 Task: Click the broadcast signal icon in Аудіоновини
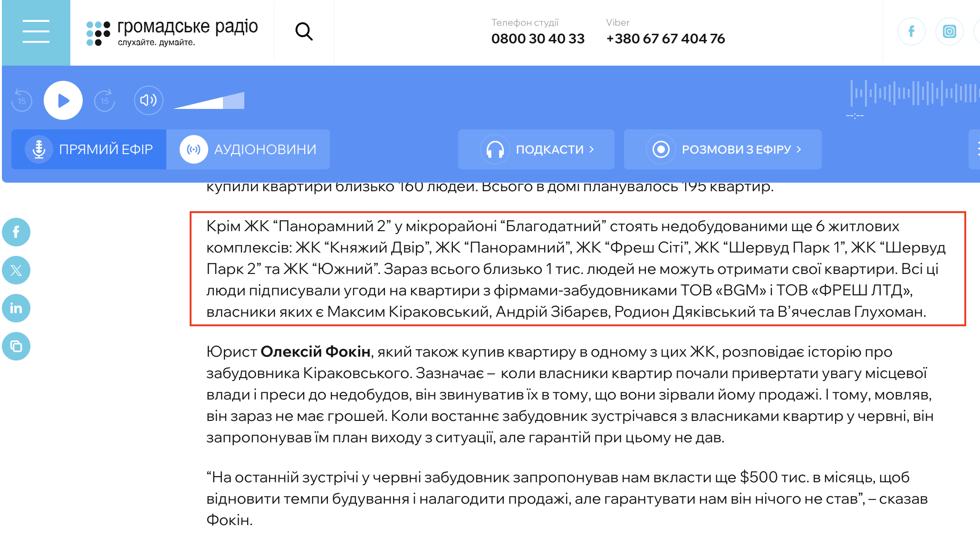(x=193, y=149)
